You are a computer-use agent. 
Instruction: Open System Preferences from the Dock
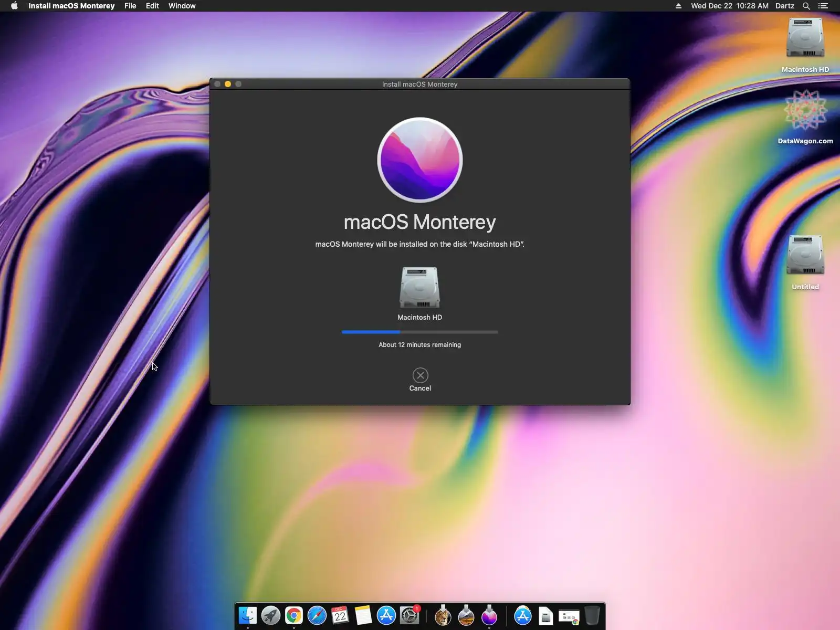409,615
